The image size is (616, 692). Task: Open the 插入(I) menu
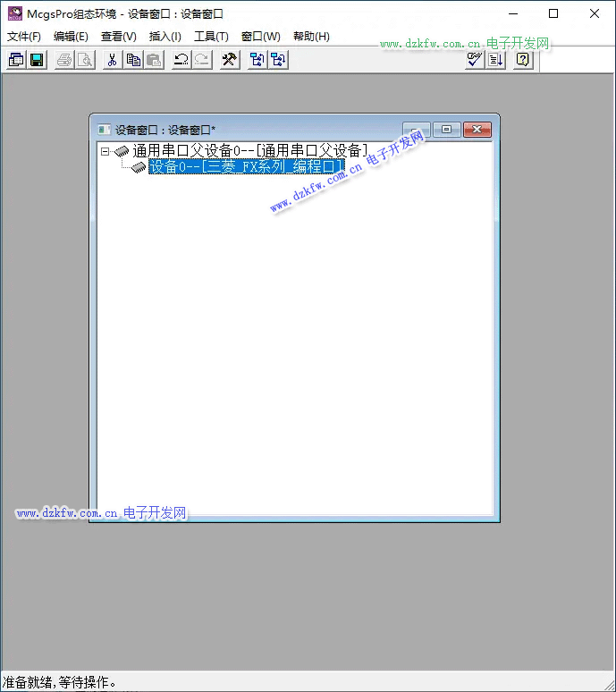pyautogui.click(x=165, y=37)
